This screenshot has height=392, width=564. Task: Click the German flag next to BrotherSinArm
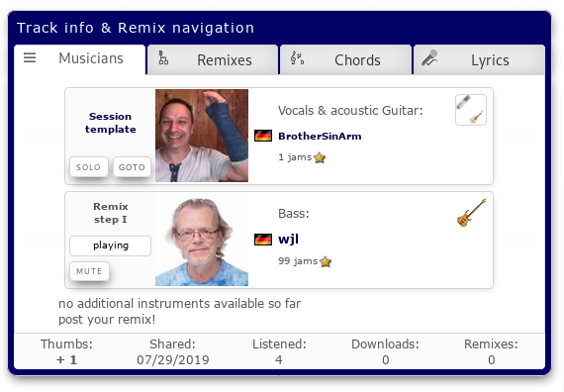263,136
